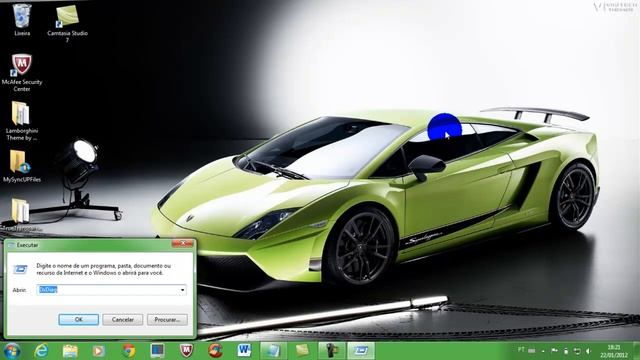The image size is (640, 360).
Task: Open Windows Media Player from taskbar
Action: coord(98,351)
